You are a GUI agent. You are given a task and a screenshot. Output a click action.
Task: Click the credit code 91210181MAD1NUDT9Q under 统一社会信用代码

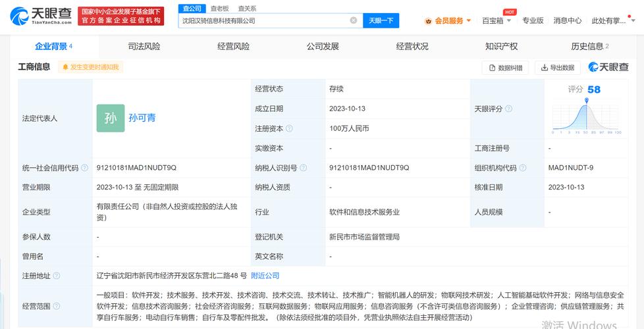pos(136,168)
